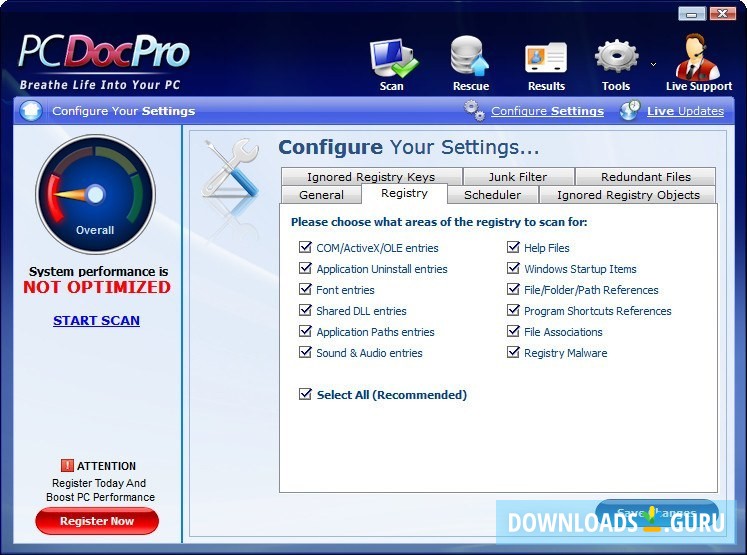This screenshot has width=747, height=555.
Task: Open the Rescue database icon
Action: coord(470,56)
